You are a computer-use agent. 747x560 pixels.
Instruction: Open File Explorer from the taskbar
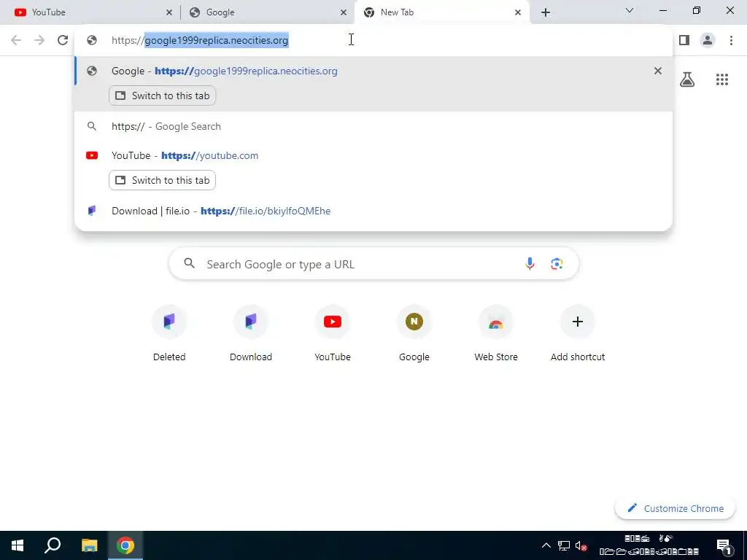coord(89,545)
